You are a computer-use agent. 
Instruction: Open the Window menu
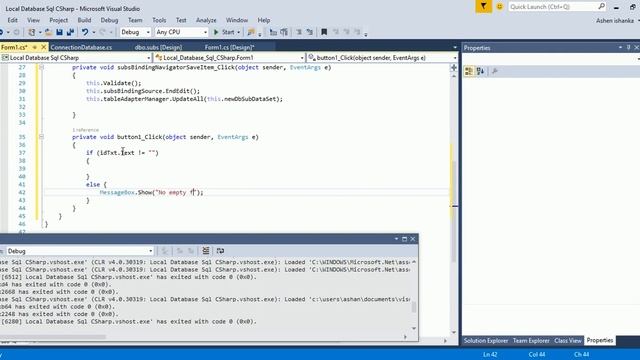tap(237, 20)
